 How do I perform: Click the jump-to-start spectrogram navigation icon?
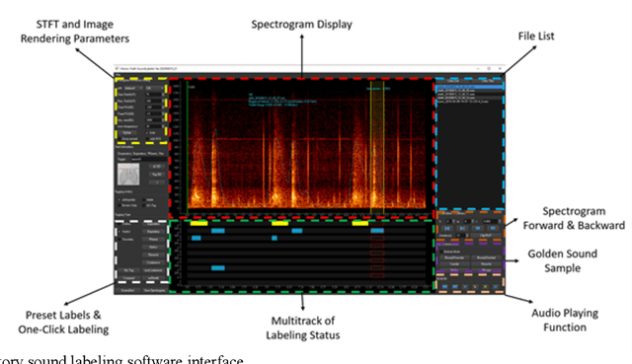pos(447,228)
